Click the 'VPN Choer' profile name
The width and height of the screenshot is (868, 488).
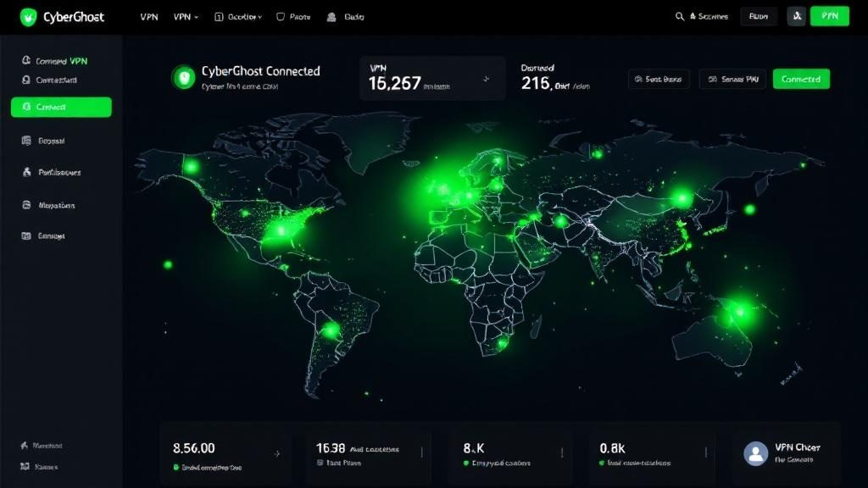point(798,447)
